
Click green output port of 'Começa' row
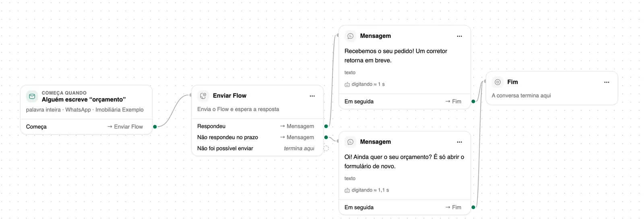(155, 127)
